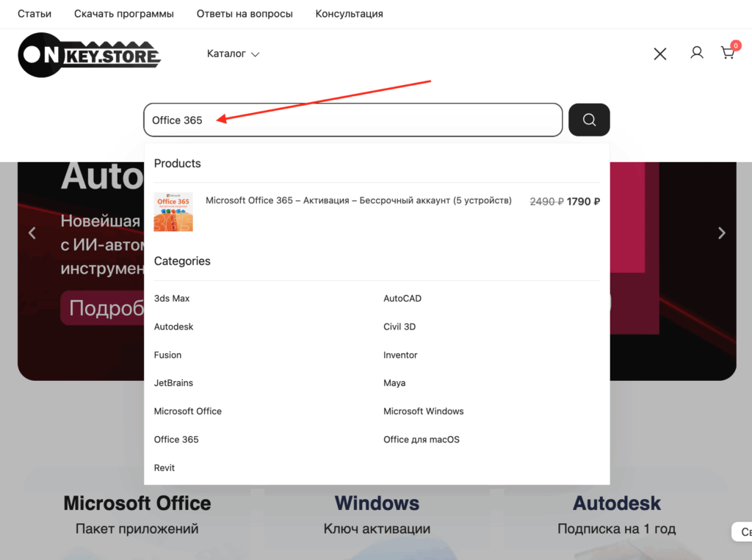The height and width of the screenshot is (560, 752).
Task: Open the Статьи menu item
Action: click(x=35, y=14)
